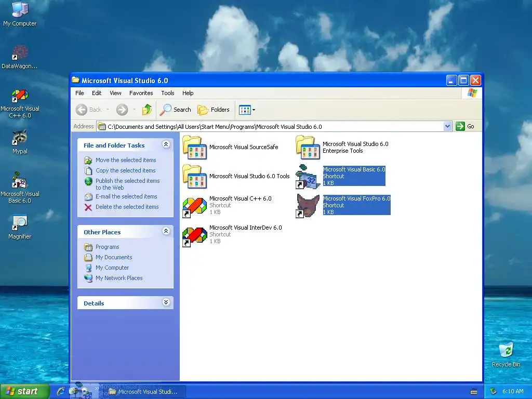Image resolution: width=532 pixels, height=399 pixels.
Task: Click the Microsoft Visual Studi... taskbar button
Action: point(145,392)
